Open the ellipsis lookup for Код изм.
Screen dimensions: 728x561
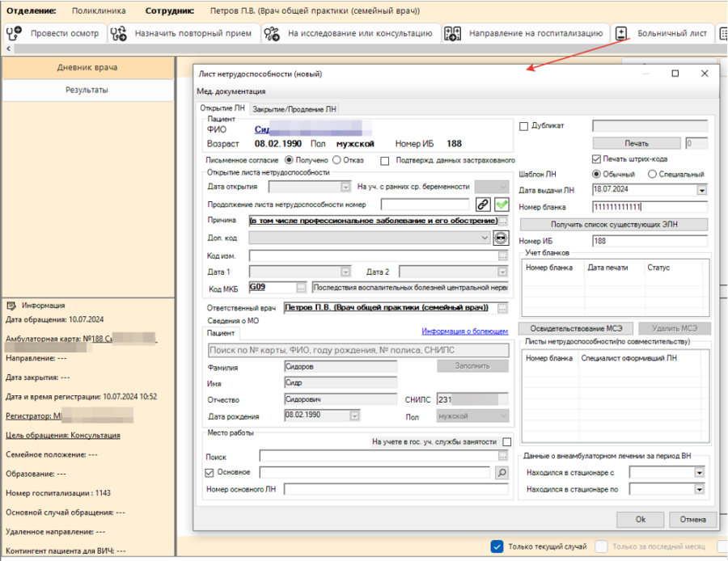(503, 256)
